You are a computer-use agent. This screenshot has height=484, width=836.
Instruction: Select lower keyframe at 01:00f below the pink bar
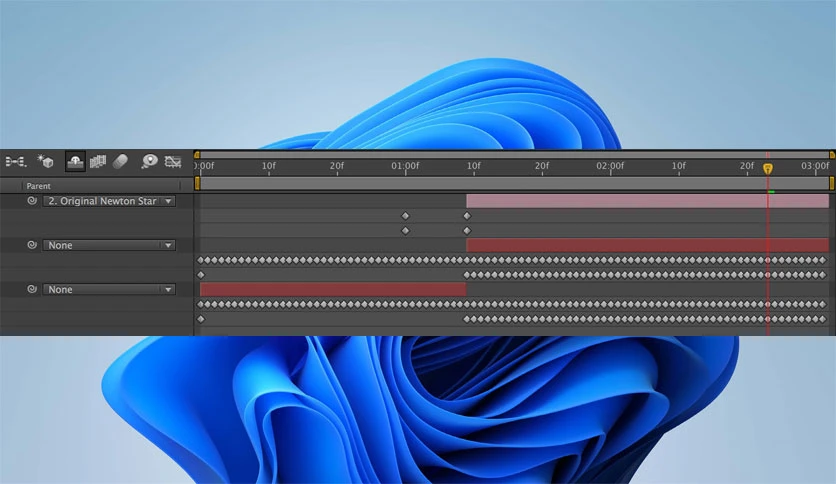point(405,231)
